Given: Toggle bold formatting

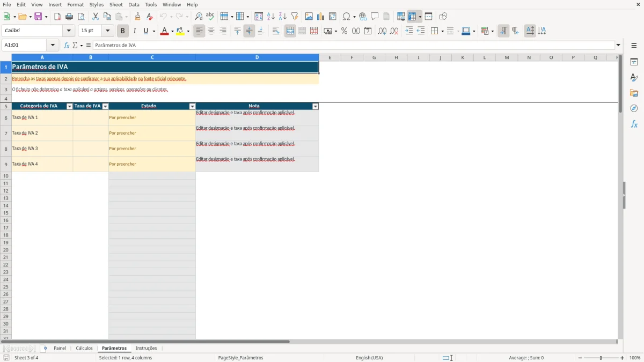Looking at the screenshot, I should pyautogui.click(x=123, y=31).
